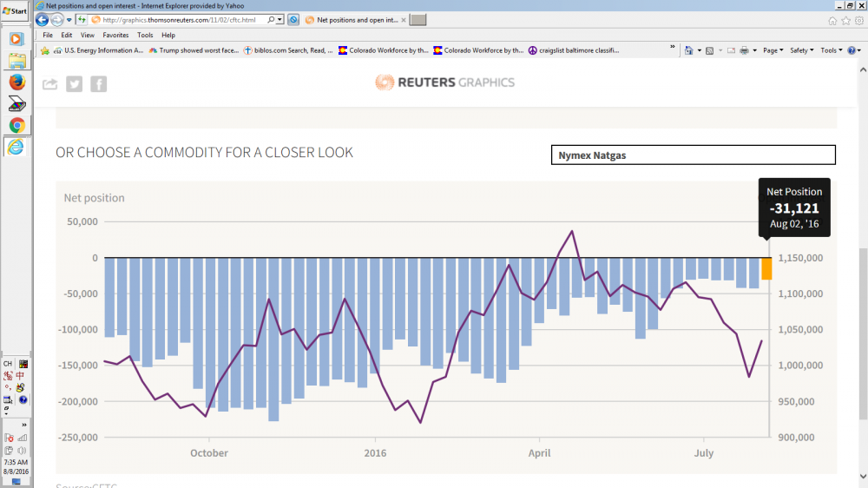Launch Google Chrome from the taskbar

click(16, 125)
